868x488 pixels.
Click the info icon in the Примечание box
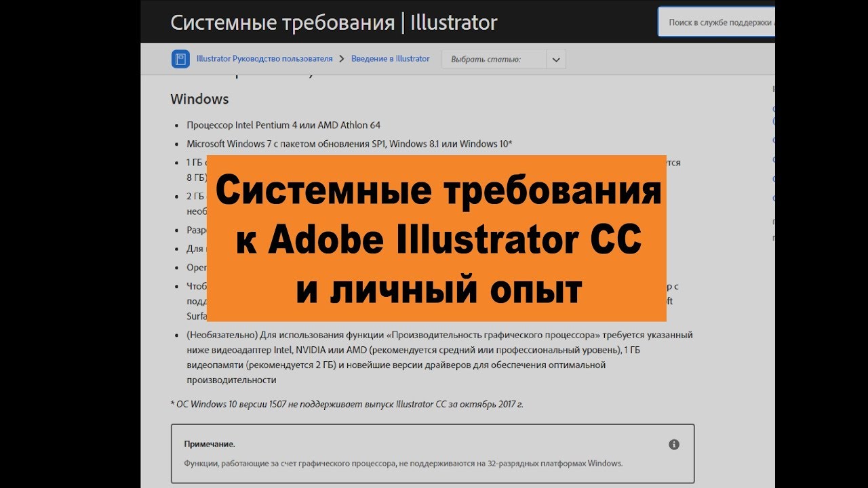point(674,445)
